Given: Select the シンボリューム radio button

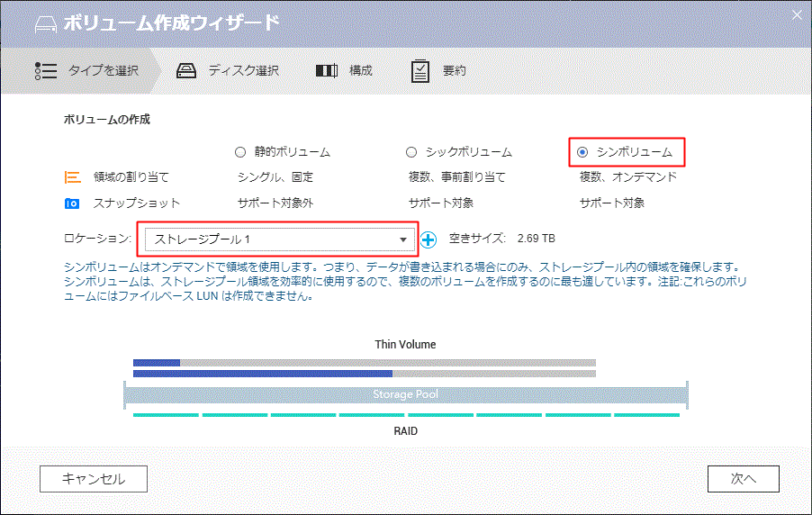Looking at the screenshot, I should [x=582, y=152].
